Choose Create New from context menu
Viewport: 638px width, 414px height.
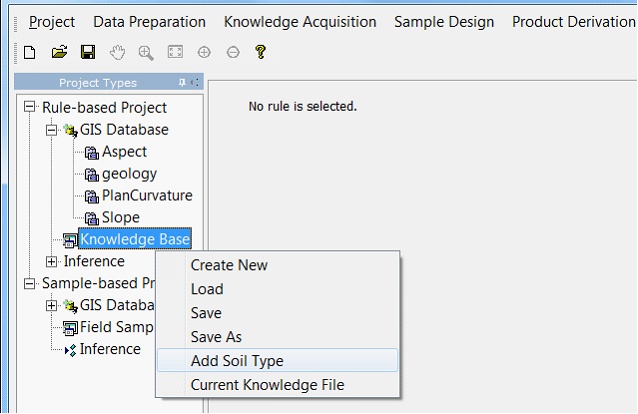click(x=277, y=265)
